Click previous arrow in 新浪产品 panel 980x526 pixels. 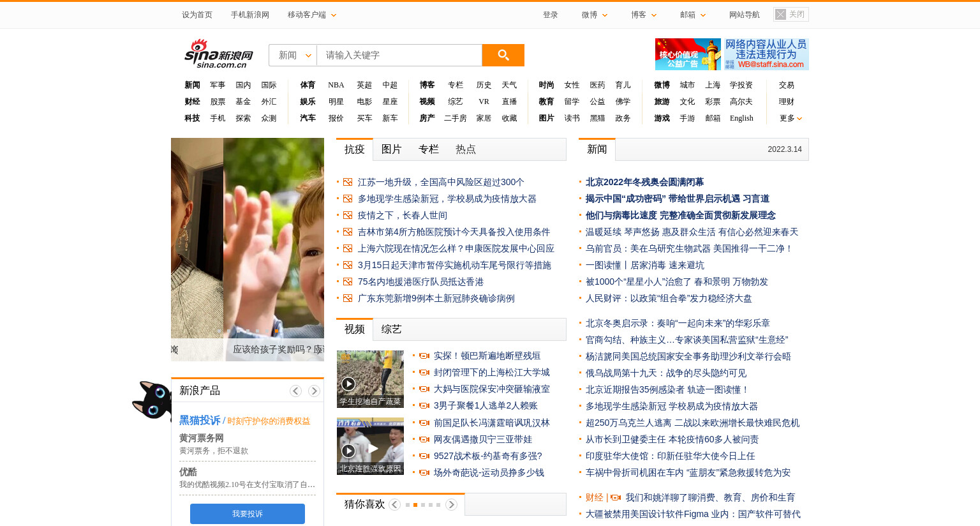[x=295, y=391]
